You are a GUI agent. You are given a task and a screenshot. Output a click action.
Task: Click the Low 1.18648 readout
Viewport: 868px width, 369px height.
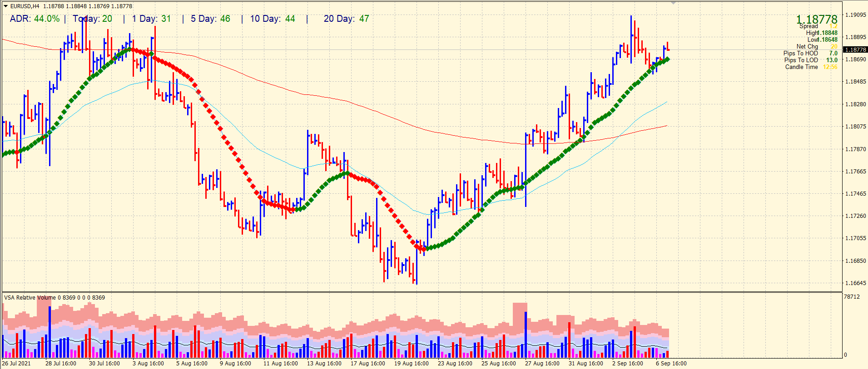pyautogui.click(x=822, y=39)
